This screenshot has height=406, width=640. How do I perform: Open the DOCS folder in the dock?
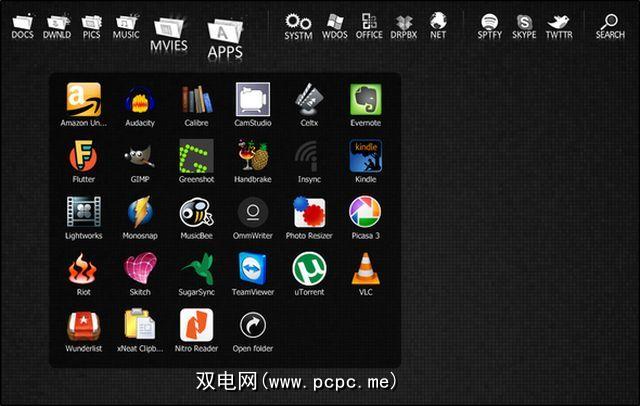coord(22,26)
